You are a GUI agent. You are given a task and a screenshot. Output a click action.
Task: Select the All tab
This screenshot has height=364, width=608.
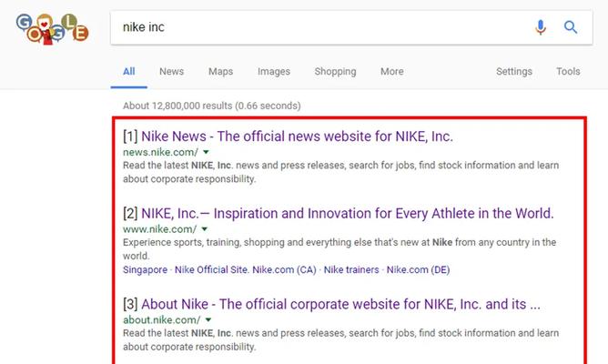click(x=128, y=72)
